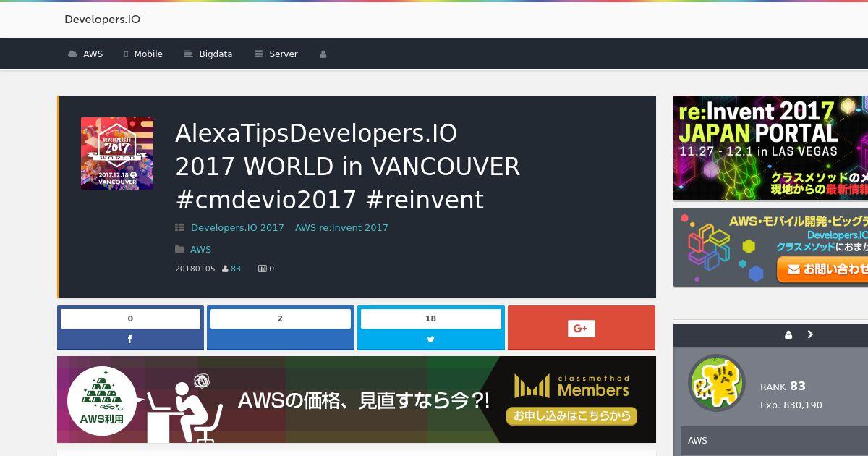Open the AWS re:Invent 2017 series link
Image resolution: width=868 pixels, height=456 pixels.
click(x=341, y=227)
